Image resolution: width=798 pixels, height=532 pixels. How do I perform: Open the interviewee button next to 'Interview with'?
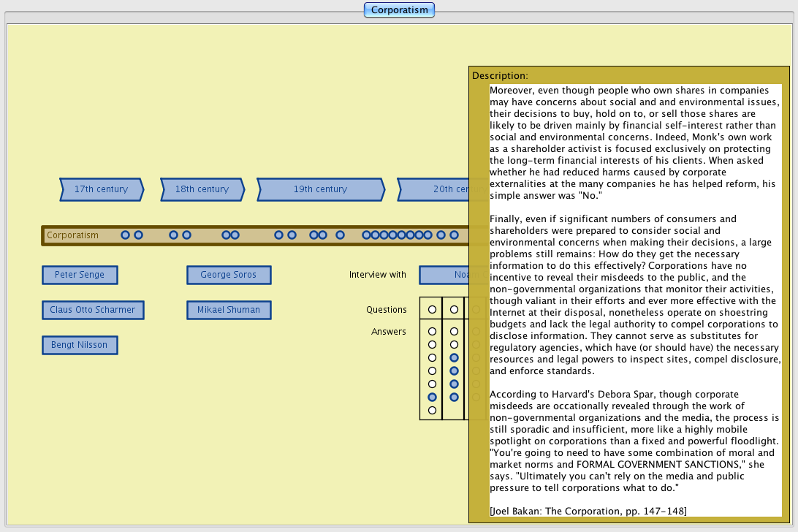pyautogui.click(x=444, y=275)
